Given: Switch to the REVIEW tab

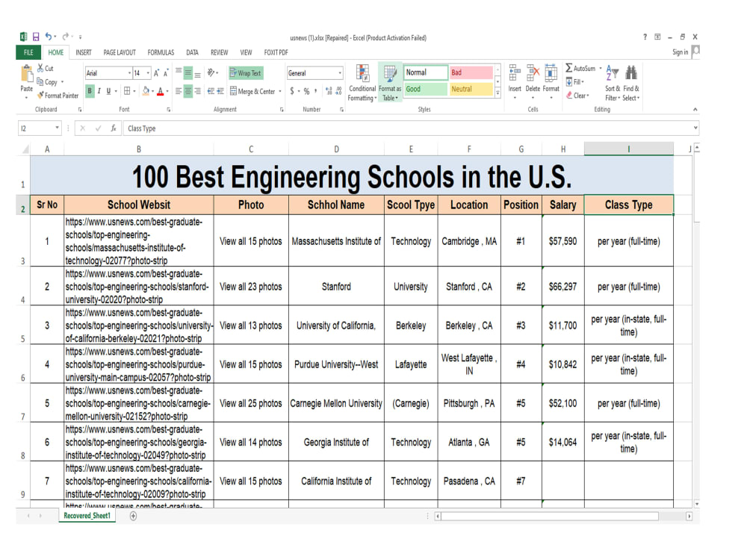Looking at the screenshot, I should (219, 52).
